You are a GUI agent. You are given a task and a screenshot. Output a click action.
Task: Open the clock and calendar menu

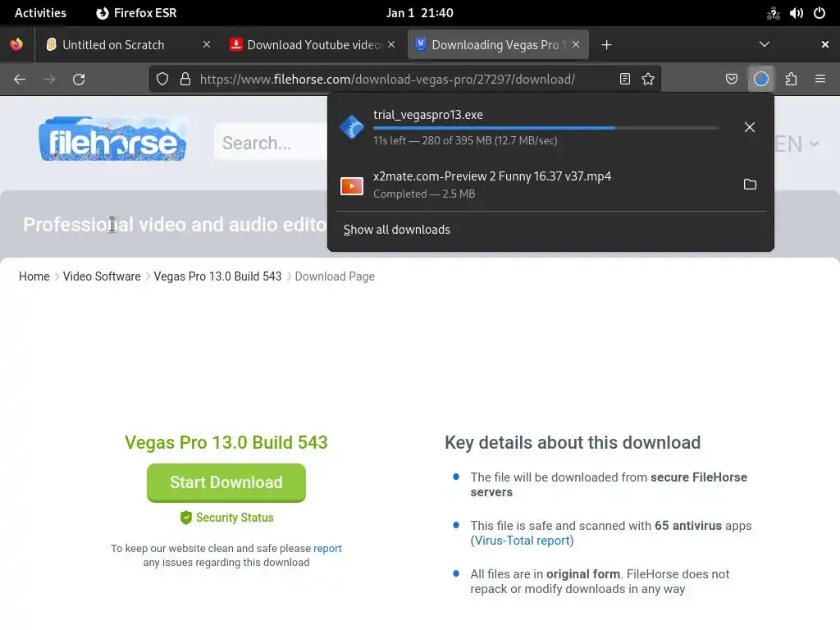point(419,13)
